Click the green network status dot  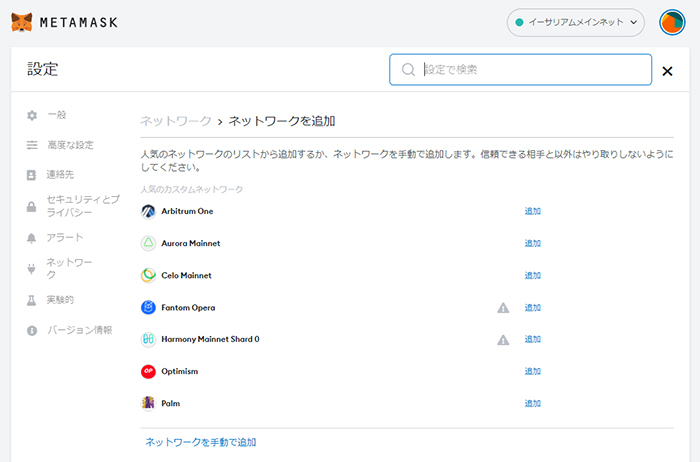point(519,22)
